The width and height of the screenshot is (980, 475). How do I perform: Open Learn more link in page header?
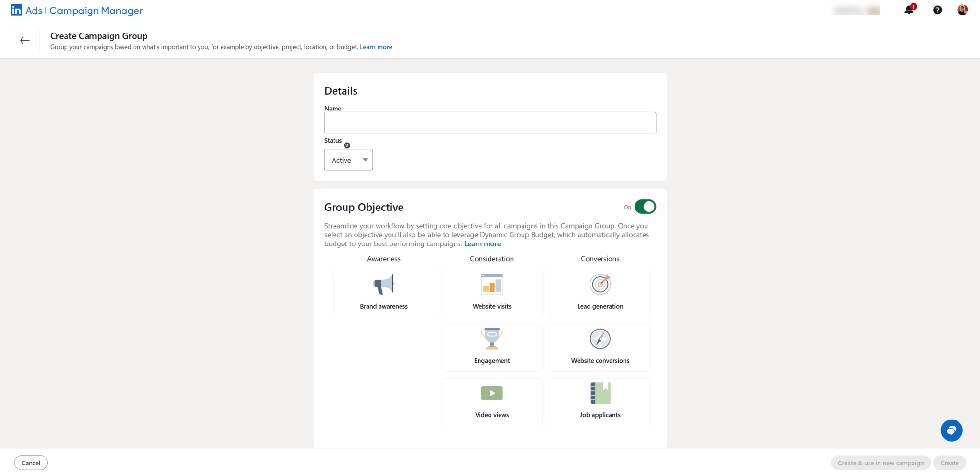[376, 47]
